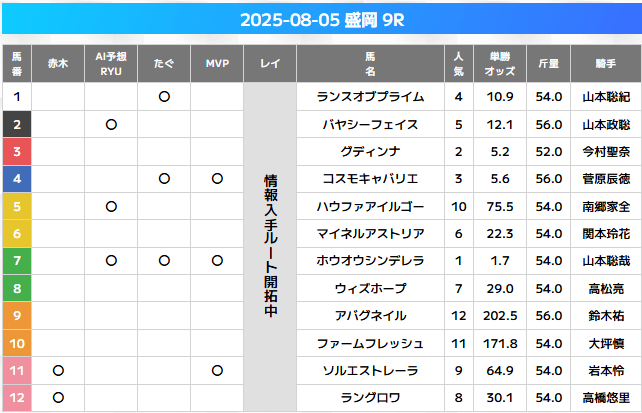
Task: Click the 赤木 circle mark for horse 12
Action: pyautogui.click(x=58, y=397)
